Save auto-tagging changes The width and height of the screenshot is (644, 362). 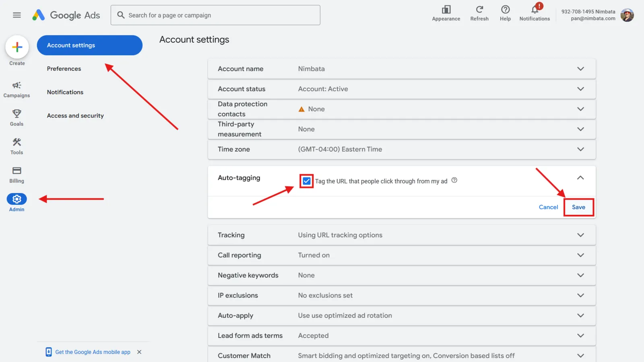pos(578,207)
